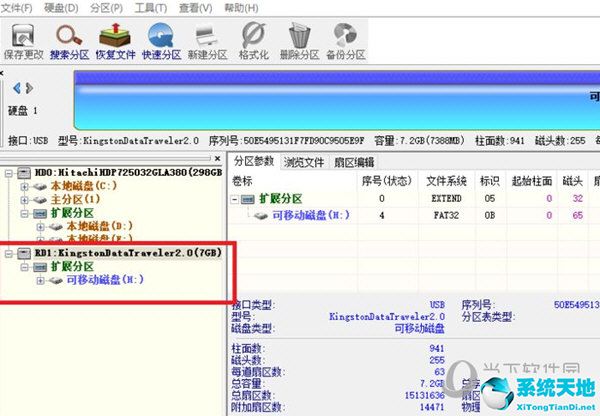Switch to Partition Parameters (分区参数) tab

tap(254, 162)
